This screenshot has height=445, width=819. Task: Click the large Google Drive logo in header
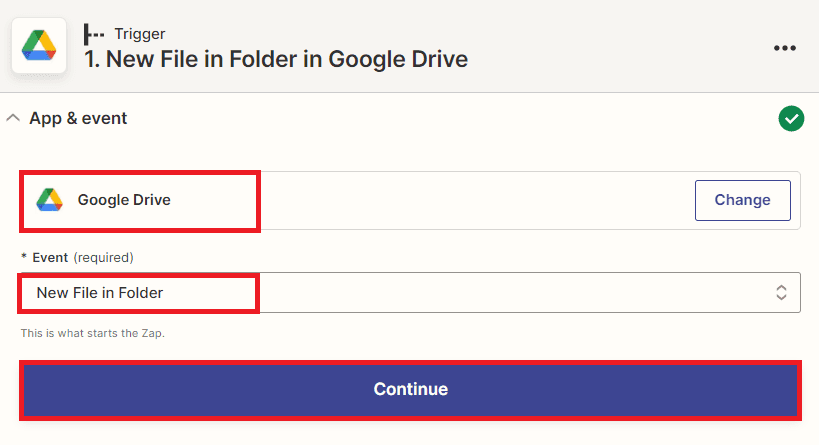point(38,45)
